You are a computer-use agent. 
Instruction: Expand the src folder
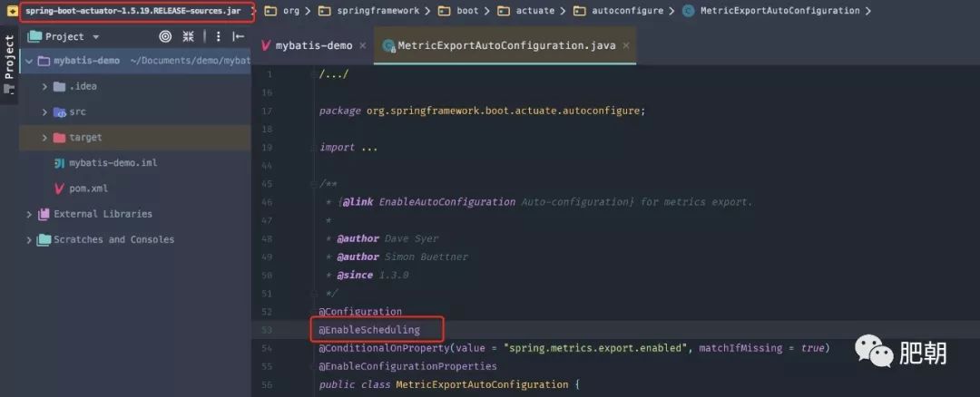(x=44, y=111)
